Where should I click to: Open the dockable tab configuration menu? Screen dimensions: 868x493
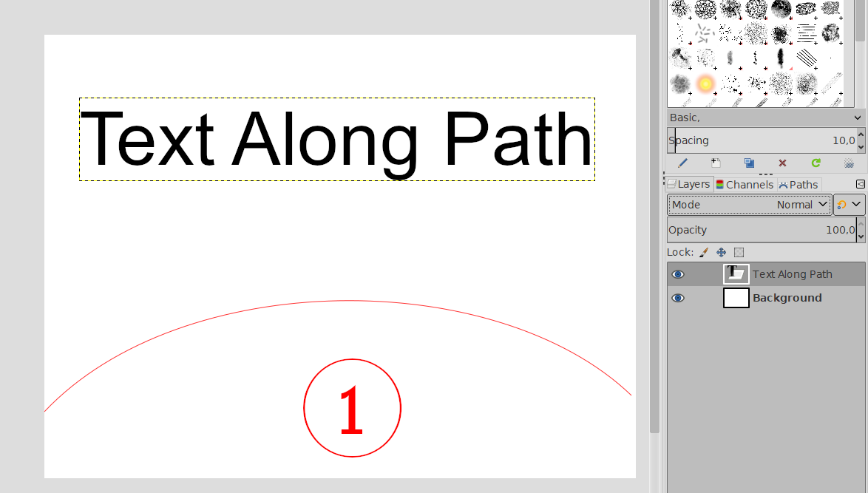pos(861,184)
